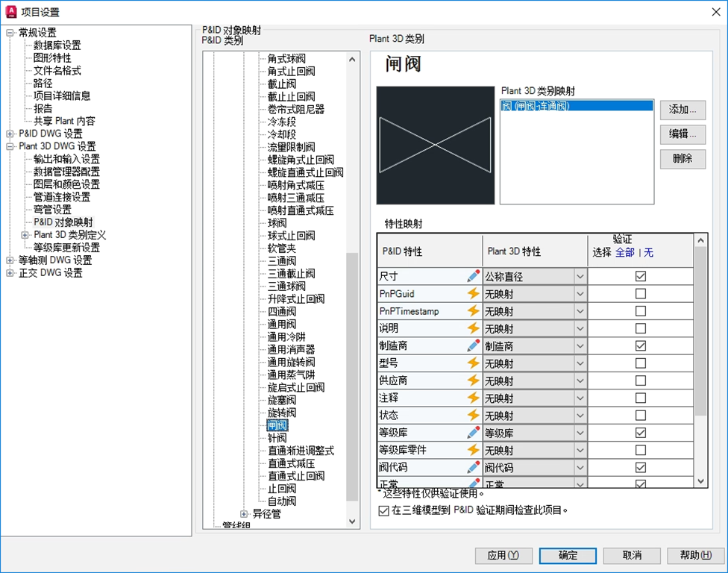Collapse the 常规设置 tree node
The height and width of the screenshot is (573, 728).
pos(10,33)
